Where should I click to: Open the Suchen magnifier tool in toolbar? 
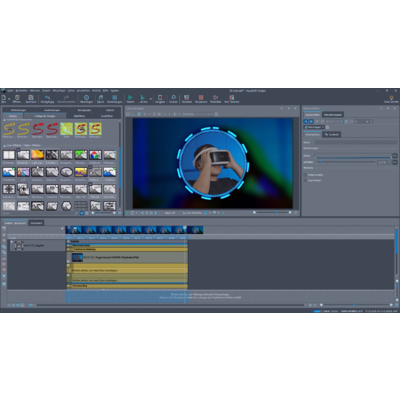click(173, 97)
